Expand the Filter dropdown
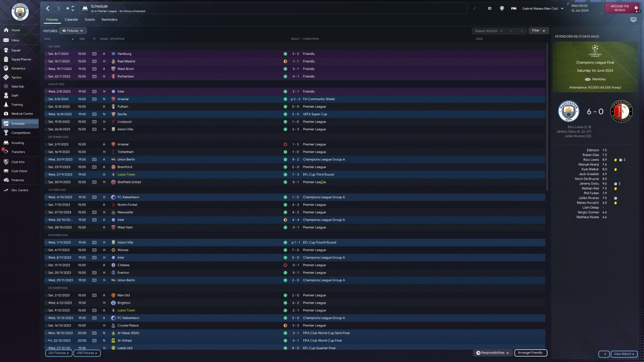This screenshot has height=362, width=644. point(538,31)
